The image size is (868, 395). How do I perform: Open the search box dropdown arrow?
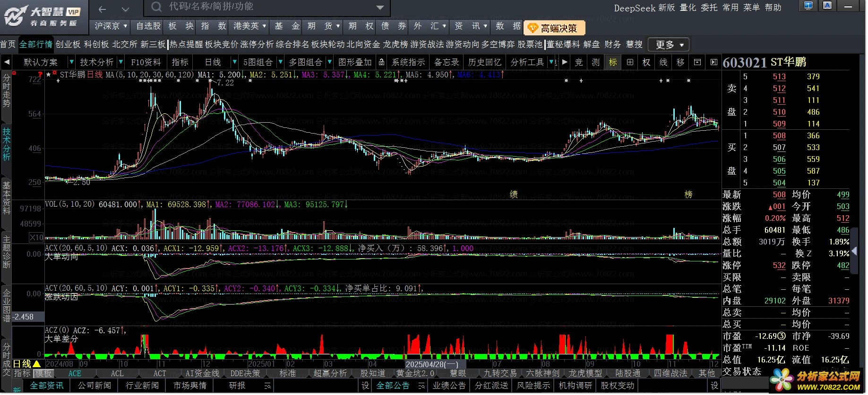click(380, 8)
